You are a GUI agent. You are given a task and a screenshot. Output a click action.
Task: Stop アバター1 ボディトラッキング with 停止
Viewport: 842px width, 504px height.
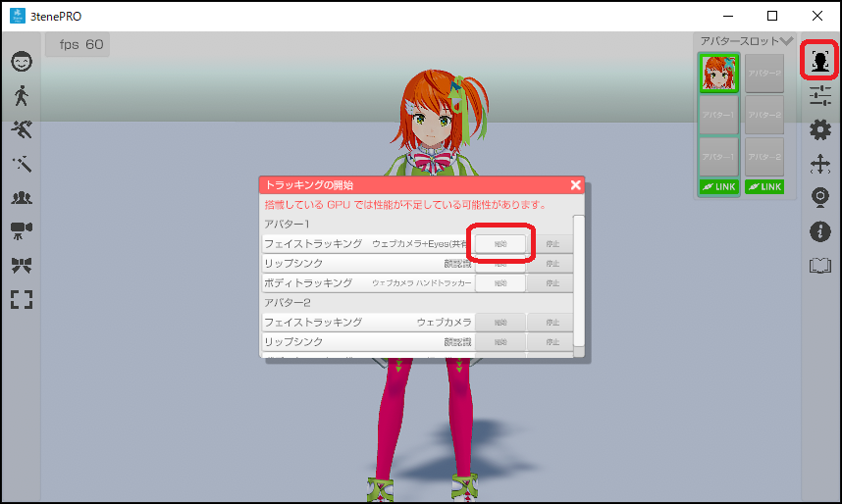[x=553, y=282]
